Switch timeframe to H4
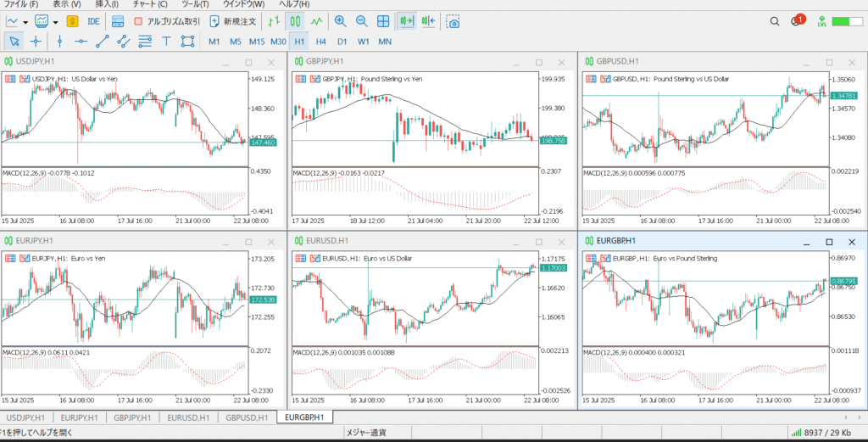The height and width of the screenshot is (442, 868). 321,42
